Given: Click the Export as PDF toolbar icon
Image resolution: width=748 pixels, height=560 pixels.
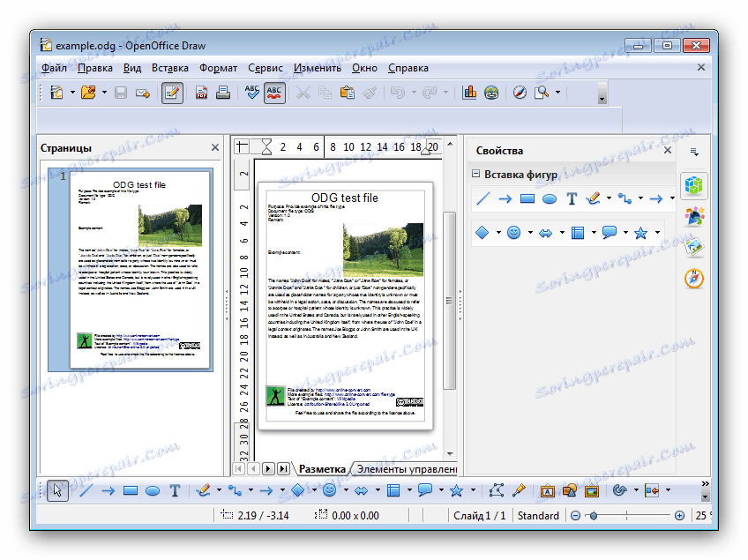Looking at the screenshot, I should tap(201, 92).
